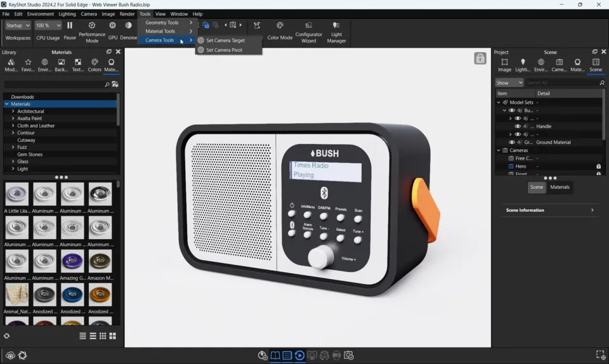Choose Set Camera Target
This screenshot has height=364, width=609.
[x=225, y=41]
